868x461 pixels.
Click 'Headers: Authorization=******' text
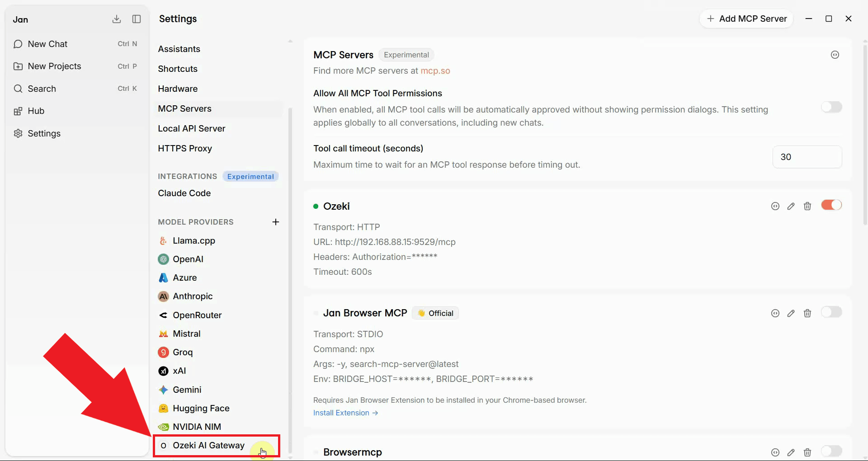(x=375, y=257)
